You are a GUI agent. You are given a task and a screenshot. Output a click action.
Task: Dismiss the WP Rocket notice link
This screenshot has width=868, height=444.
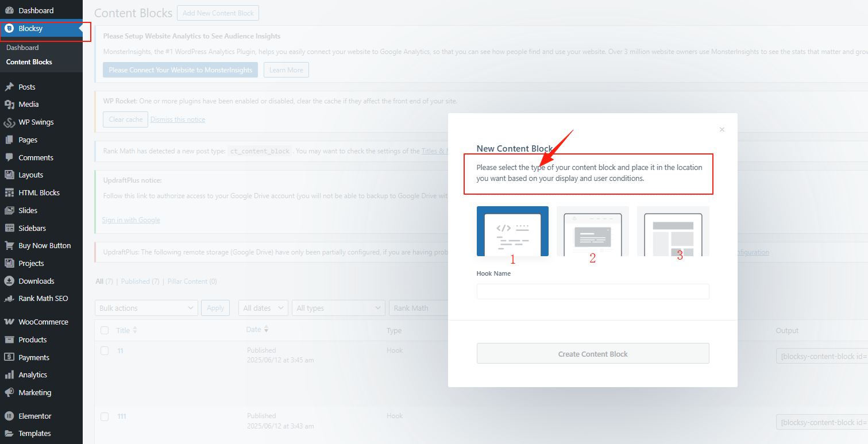click(178, 119)
